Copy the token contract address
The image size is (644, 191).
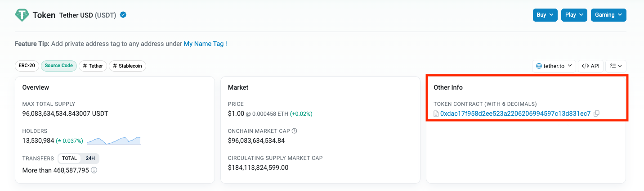(596, 114)
